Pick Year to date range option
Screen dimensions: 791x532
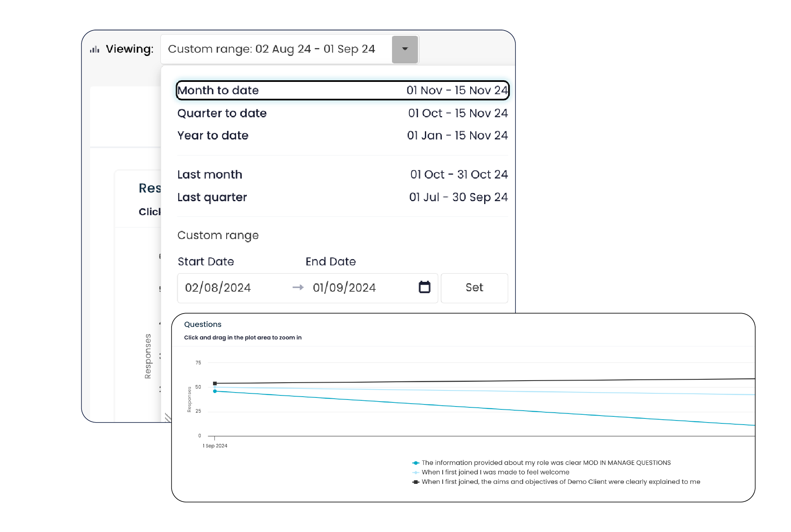343,135
